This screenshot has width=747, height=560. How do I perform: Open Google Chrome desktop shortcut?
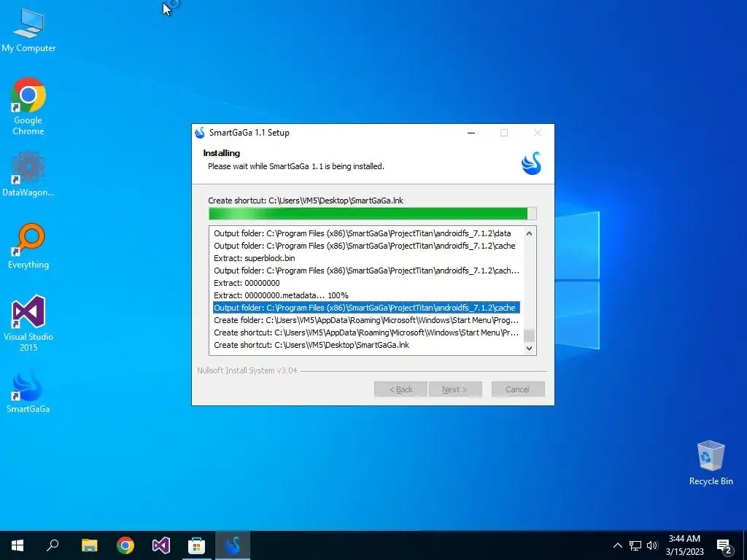28,106
